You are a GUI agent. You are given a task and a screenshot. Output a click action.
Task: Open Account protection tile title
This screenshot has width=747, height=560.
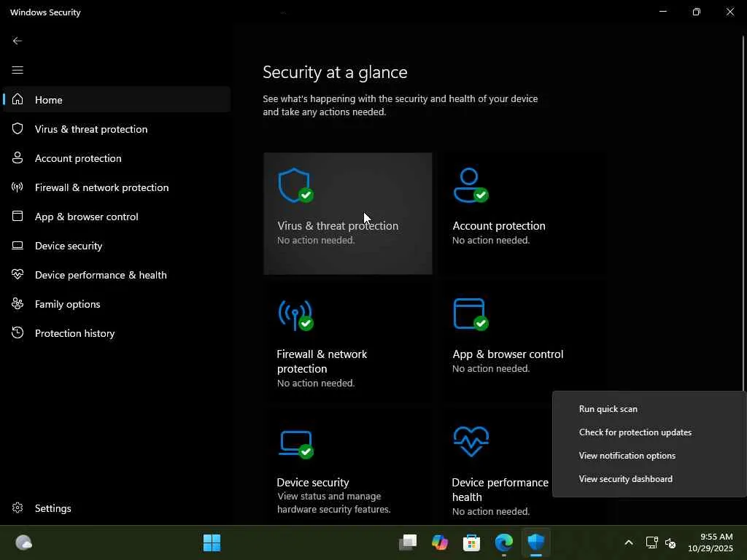point(499,226)
